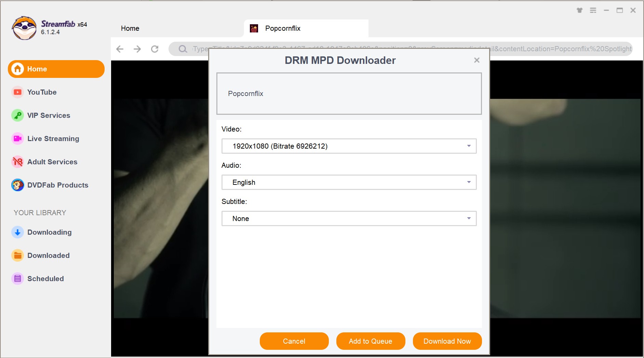Image resolution: width=644 pixels, height=358 pixels.
Task: Click the Live Streaming camera icon
Action: tap(17, 139)
